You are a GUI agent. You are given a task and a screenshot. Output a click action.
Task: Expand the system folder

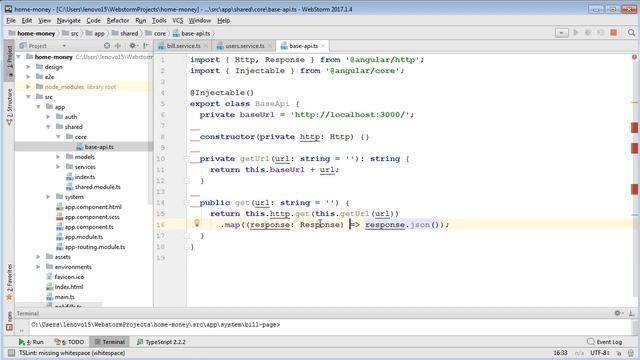point(48,197)
